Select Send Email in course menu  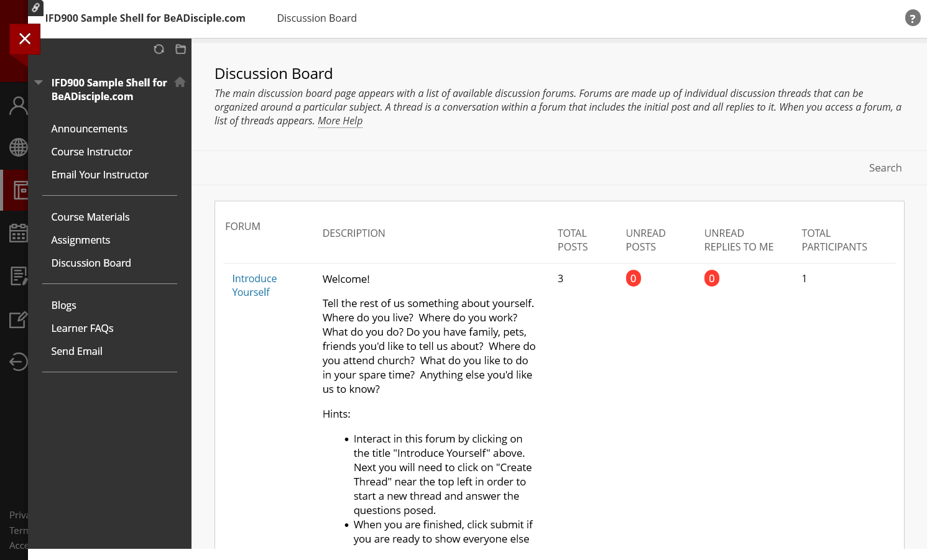(77, 351)
